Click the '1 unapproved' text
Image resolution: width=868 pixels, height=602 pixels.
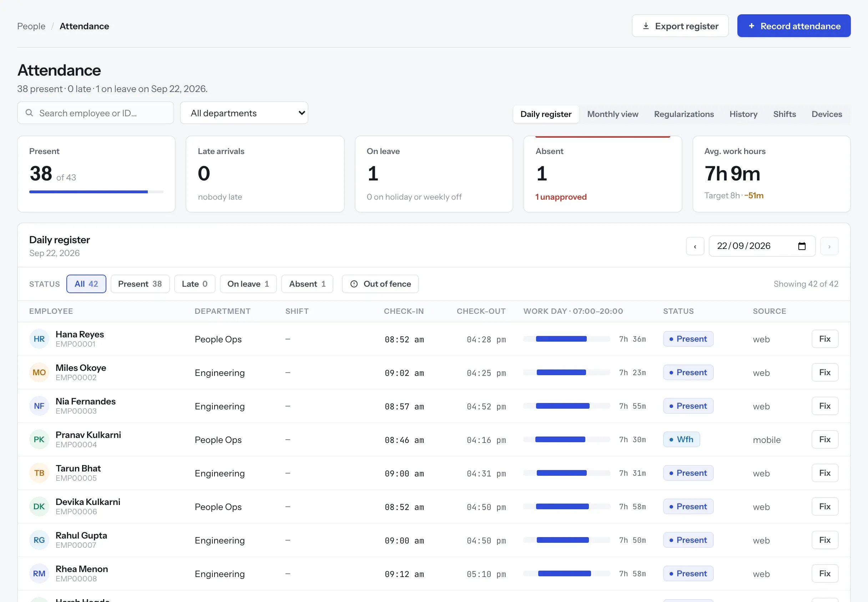tap(561, 197)
